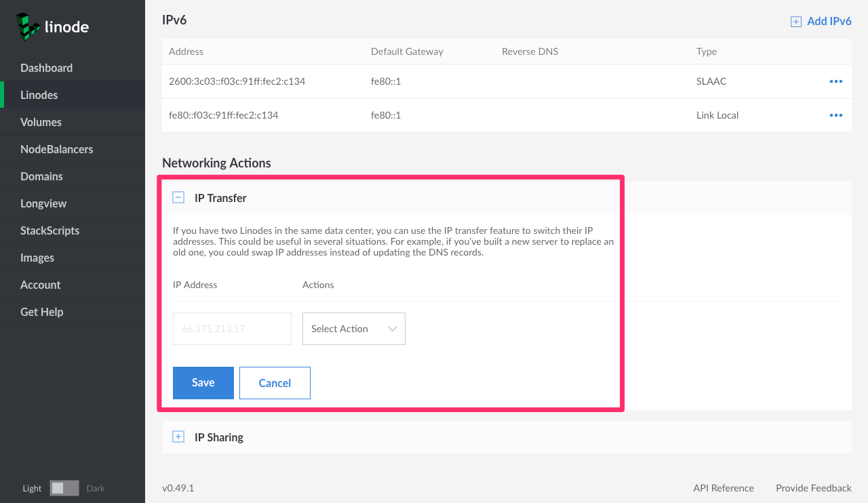Click the IP Address field 66.175.213.17
The width and height of the screenshot is (868, 503).
[x=232, y=329]
